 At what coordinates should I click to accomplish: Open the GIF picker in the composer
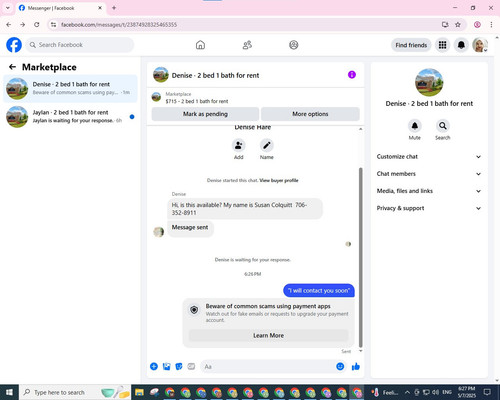pyautogui.click(x=191, y=367)
